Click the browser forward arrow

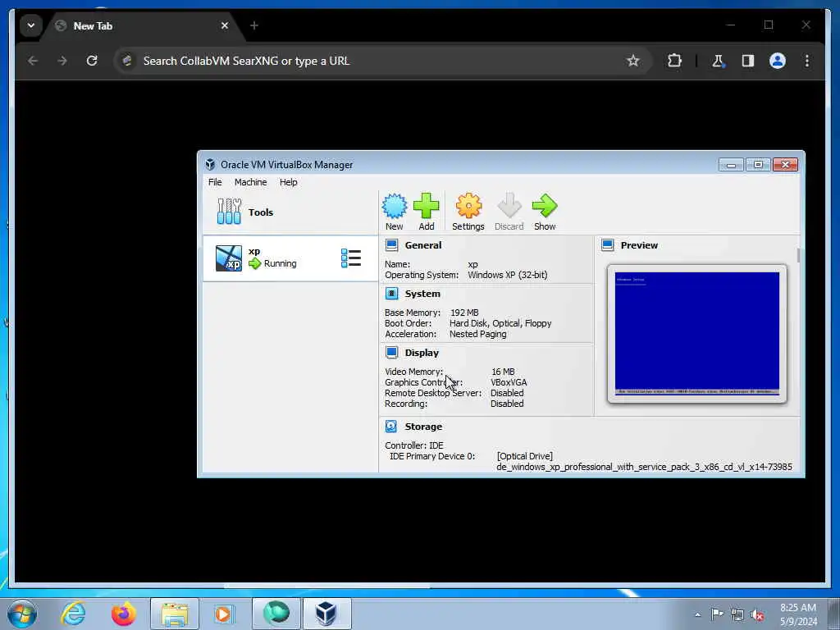coord(62,61)
